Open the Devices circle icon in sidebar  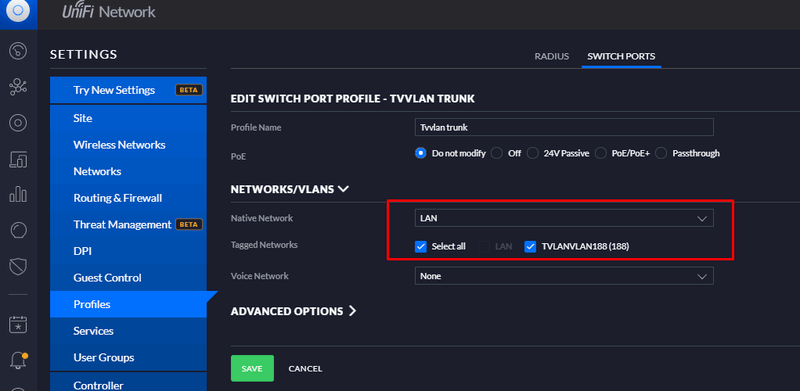click(x=18, y=123)
